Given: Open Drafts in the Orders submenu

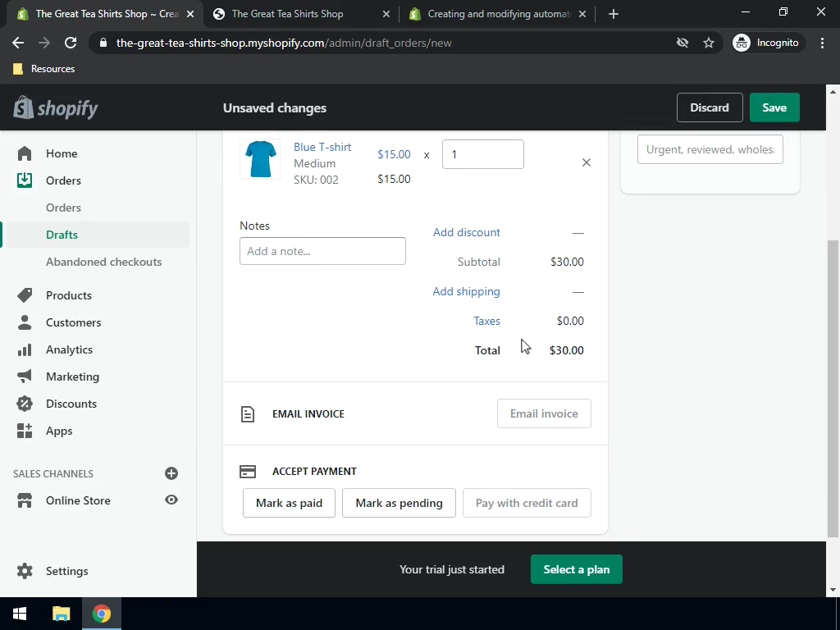Looking at the screenshot, I should pyautogui.click(x=62, y=235).
